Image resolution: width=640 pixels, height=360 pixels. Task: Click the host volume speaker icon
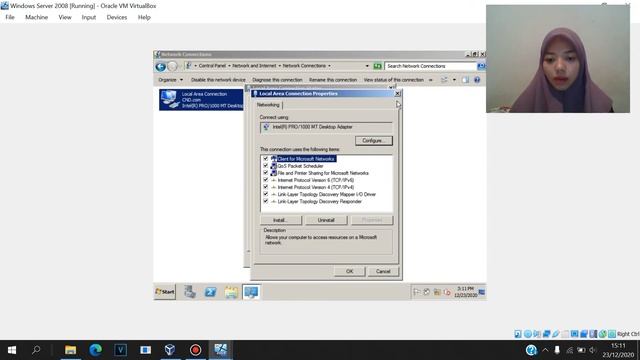(593, 350)
